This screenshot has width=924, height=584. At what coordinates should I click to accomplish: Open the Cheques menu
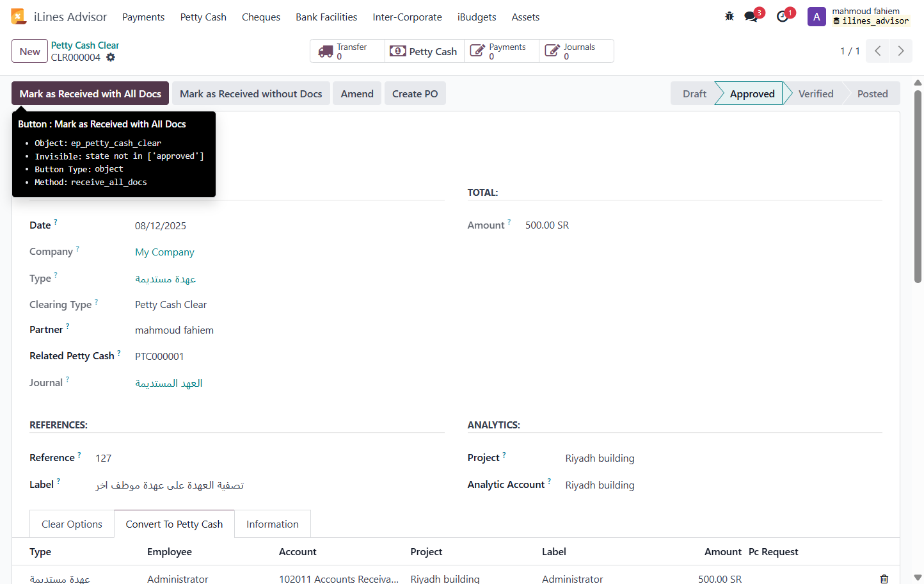(261, 17)
